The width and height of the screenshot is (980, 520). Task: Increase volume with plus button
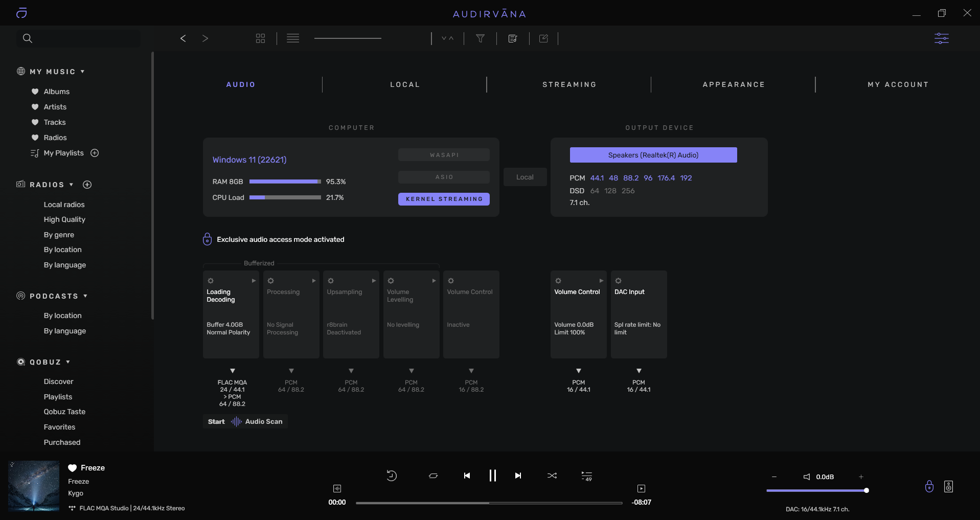pyautogui.click(x=861, y=477)
